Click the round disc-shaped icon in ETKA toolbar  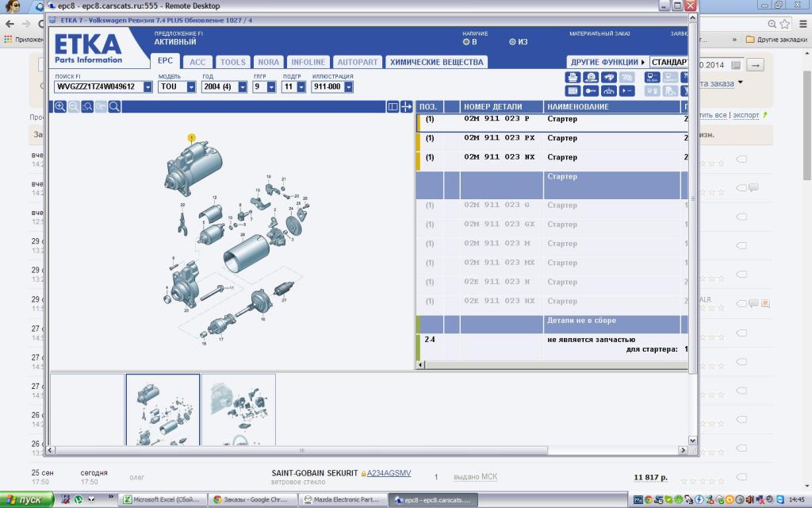pyautogui.click(x=590, y=77)
